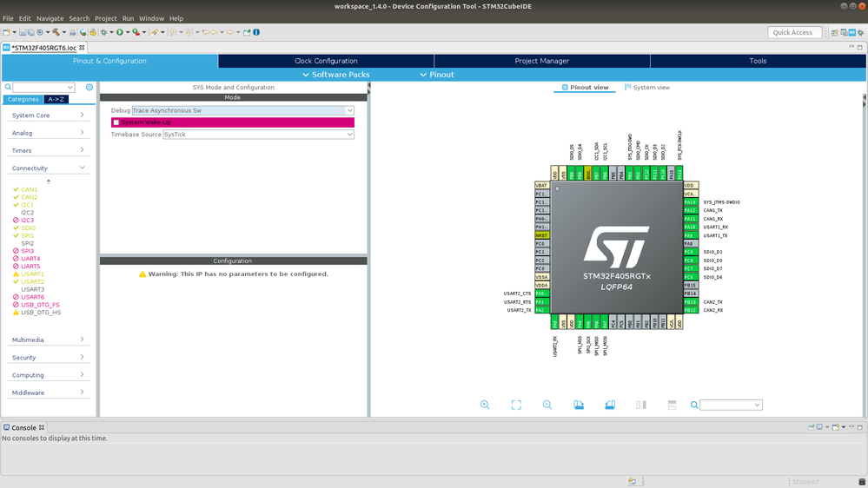Screen dimensions: 868x488
Task: Click the Open Perspective icon
Action: click(x=835, y=32)
